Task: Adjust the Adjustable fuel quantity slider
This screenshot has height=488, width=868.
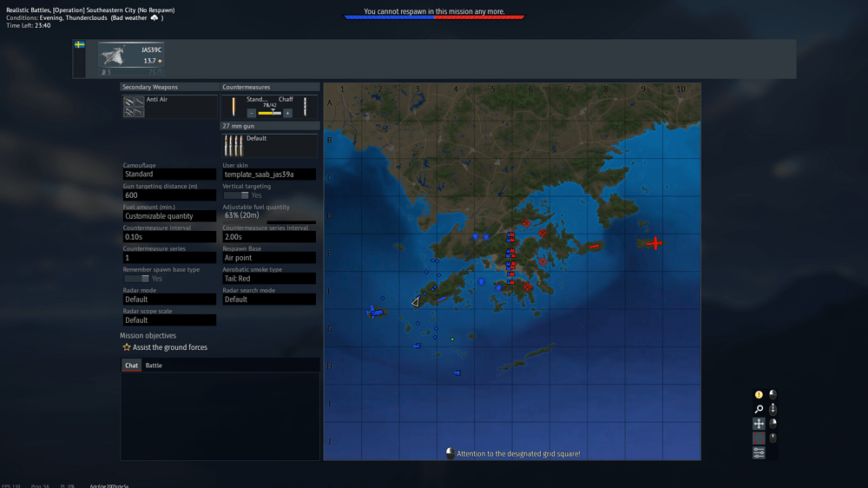Action: (269, 222)
